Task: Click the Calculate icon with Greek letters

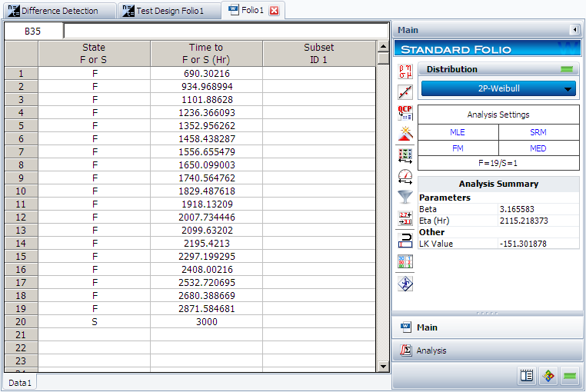Action: click(x=405, y=72)
